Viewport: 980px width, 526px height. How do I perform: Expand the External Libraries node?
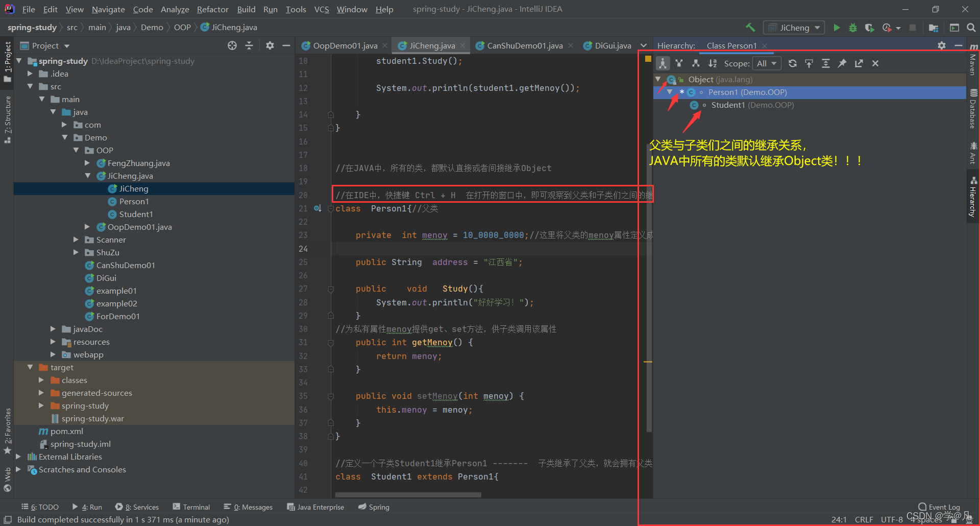point(18,457)
